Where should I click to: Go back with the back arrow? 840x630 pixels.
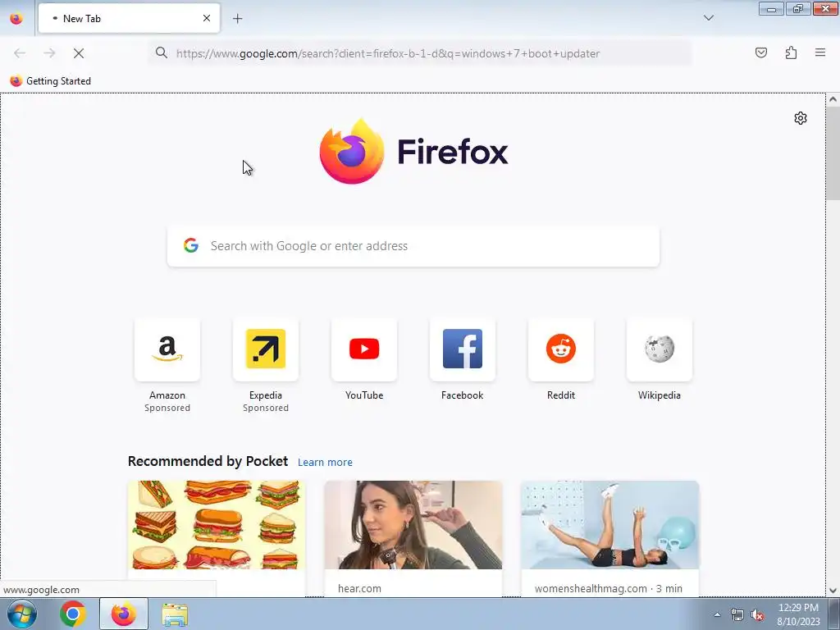20,53
